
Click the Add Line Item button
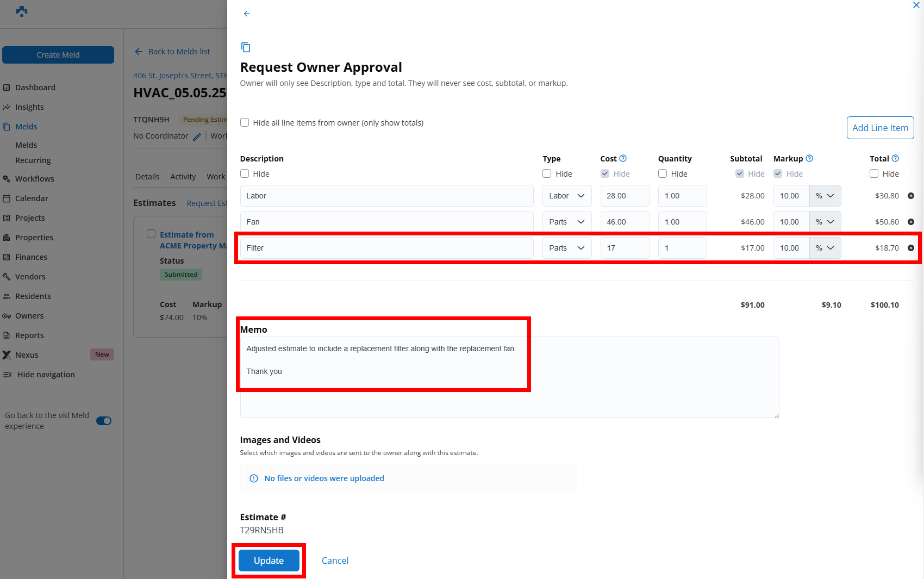tap(880, 128)
